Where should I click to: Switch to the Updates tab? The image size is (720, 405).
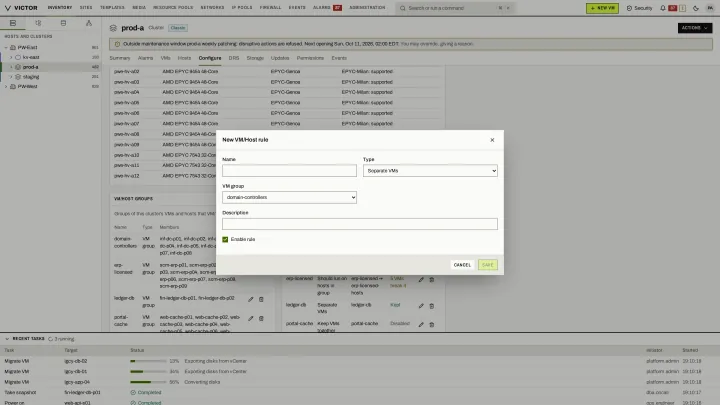280,58
